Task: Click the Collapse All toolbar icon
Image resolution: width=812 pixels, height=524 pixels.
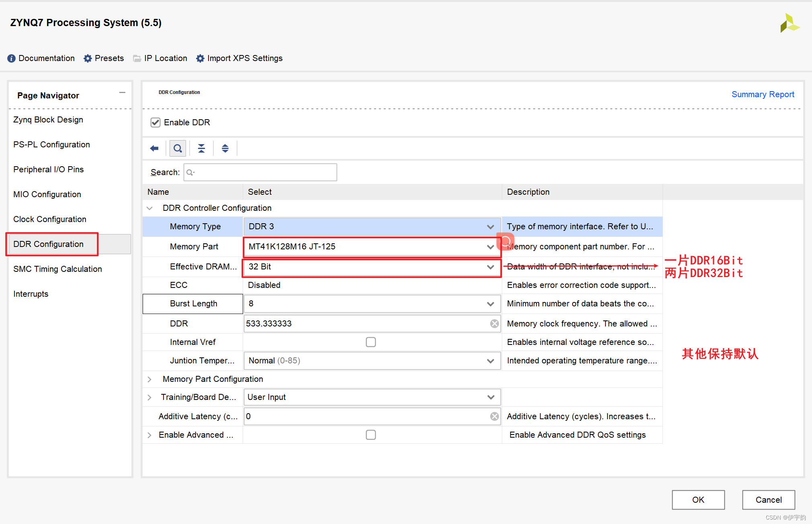Action: click(201, 149)
